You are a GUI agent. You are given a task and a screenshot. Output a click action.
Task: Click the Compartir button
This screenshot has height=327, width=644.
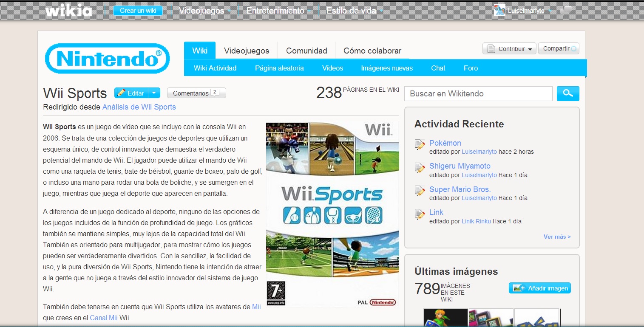(x=559, y=48)
